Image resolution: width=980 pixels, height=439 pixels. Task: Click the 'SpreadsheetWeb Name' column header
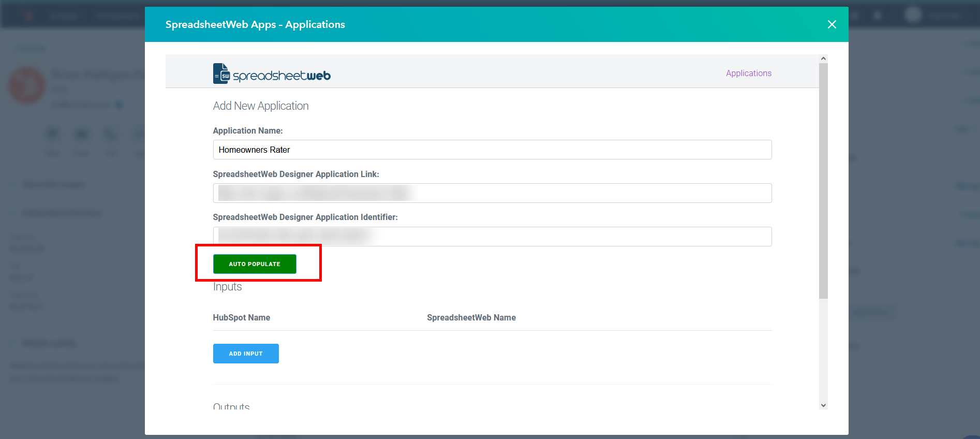471,317
